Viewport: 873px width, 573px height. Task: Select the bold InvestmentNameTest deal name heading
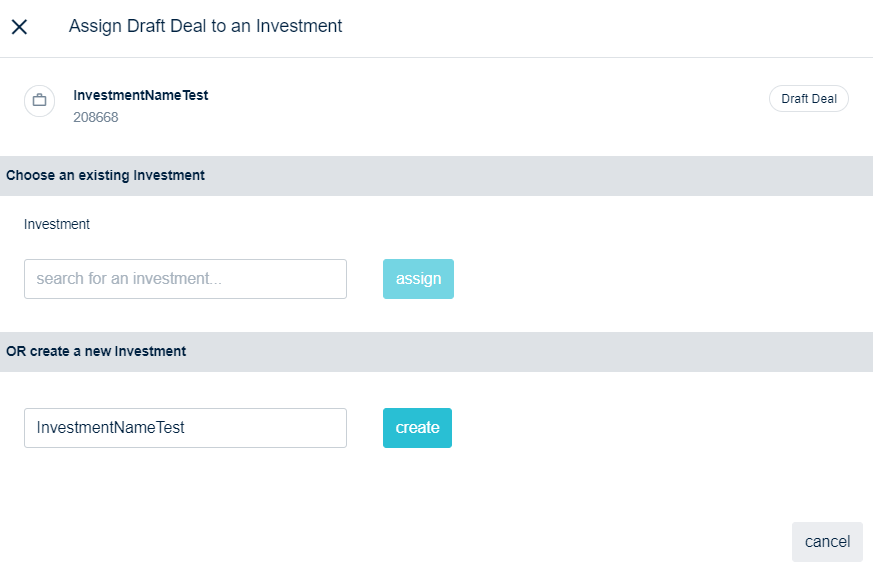pos(141,95)
